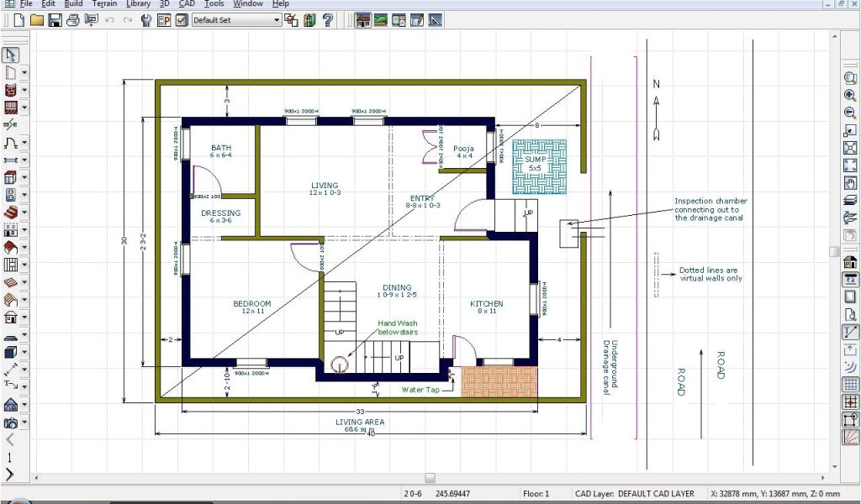This screenshot has width=861, height=504.
Task: Toggle the house plan view toolbar button
Action: click(363, 19)
